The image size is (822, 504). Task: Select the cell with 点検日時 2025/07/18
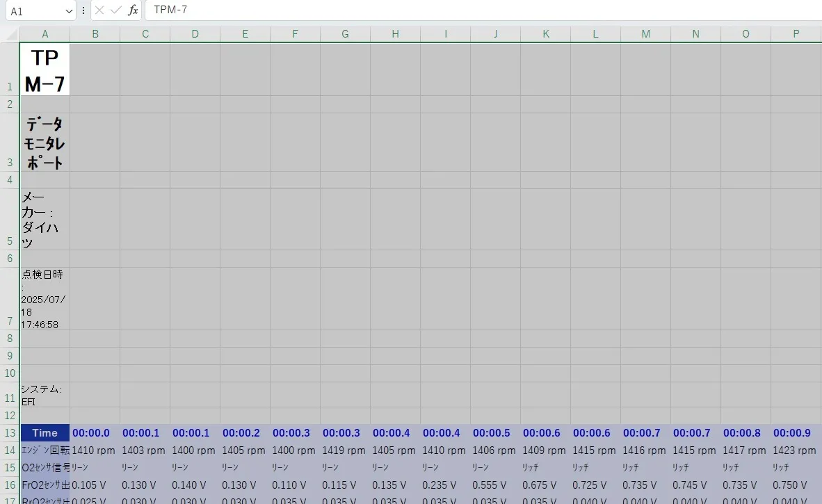coord(45,299)
